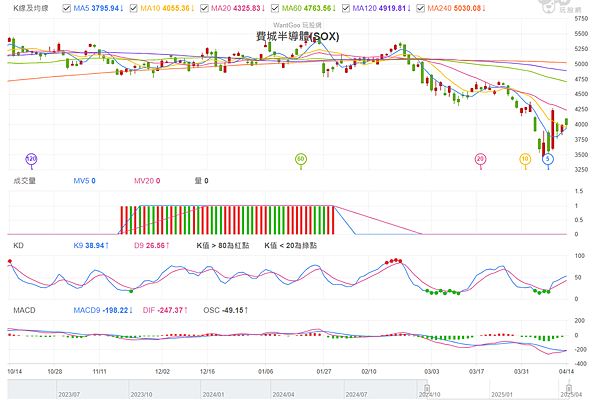Click the 10/14 date axis label
This screenshot has width=600, height=405.
(15, 371)
